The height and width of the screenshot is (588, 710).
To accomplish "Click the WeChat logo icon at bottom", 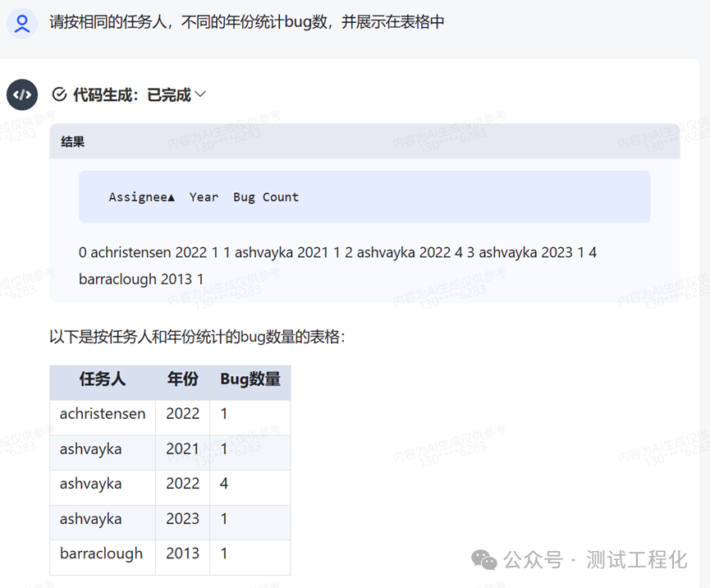I will click(x=483, y=560).
